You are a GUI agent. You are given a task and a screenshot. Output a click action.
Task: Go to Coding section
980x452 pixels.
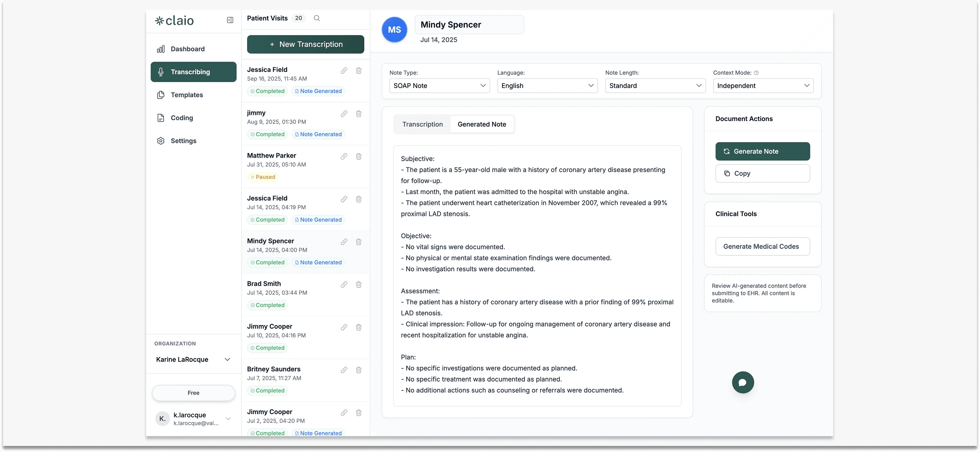tap(182, 118)
